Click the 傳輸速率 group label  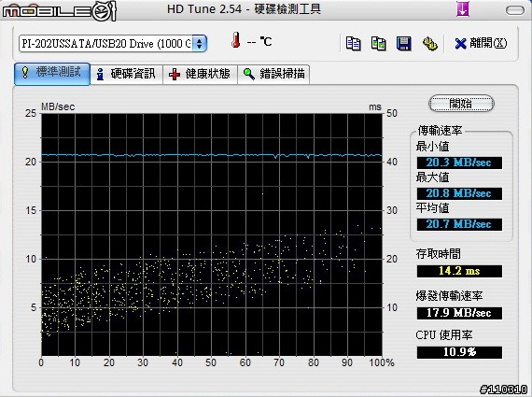click(440, 131)
